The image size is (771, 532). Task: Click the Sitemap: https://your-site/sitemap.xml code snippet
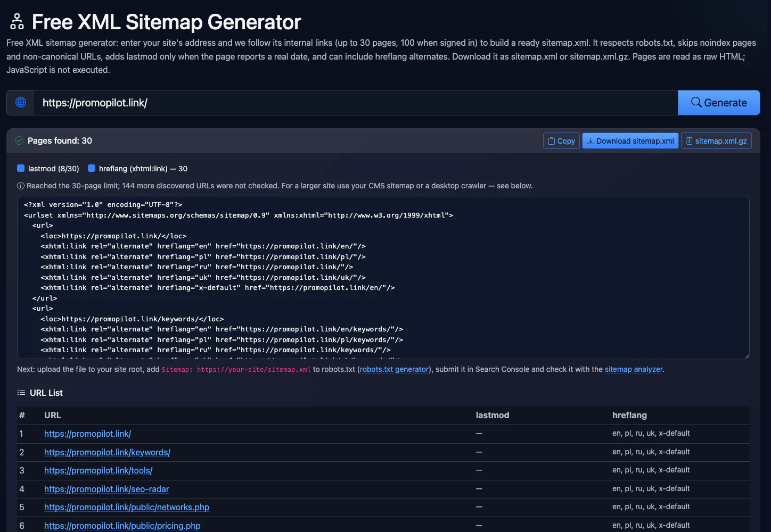click(x=236, y=369)
